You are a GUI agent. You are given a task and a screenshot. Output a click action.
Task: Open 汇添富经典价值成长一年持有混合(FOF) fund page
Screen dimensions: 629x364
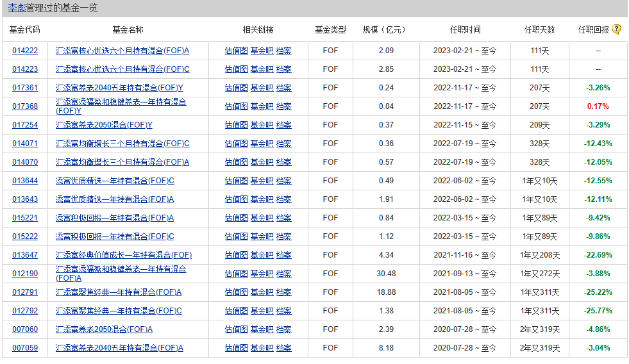click(x=124, y=255)
